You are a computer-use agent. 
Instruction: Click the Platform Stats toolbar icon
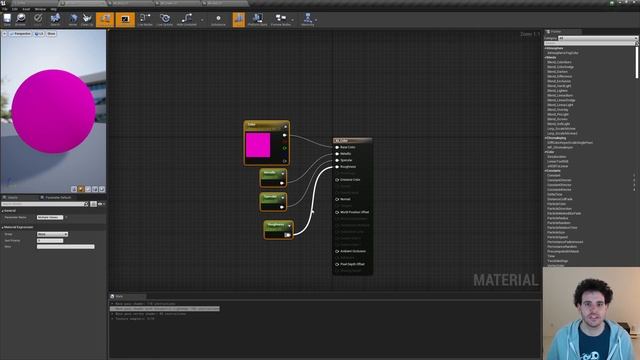[x=257, y=19]
